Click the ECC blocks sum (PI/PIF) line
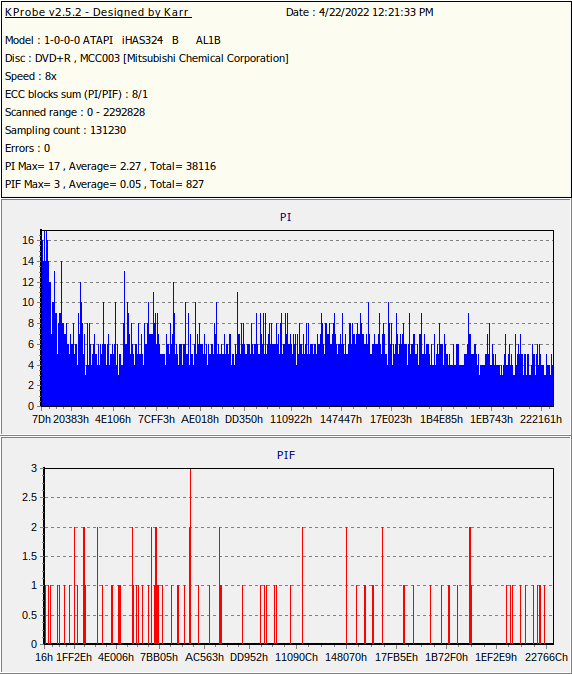Viewport: 572px width, 674px height. tap(76, 94)
